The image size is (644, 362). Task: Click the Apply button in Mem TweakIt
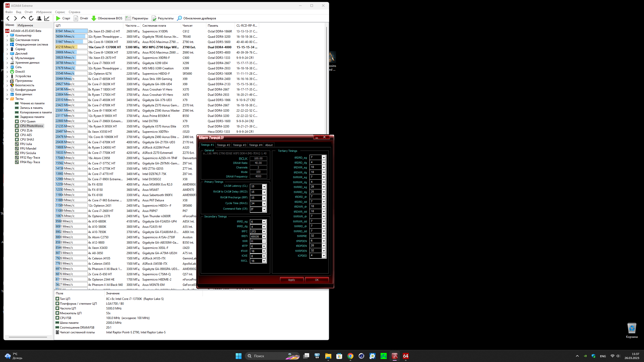pos(291,280)
